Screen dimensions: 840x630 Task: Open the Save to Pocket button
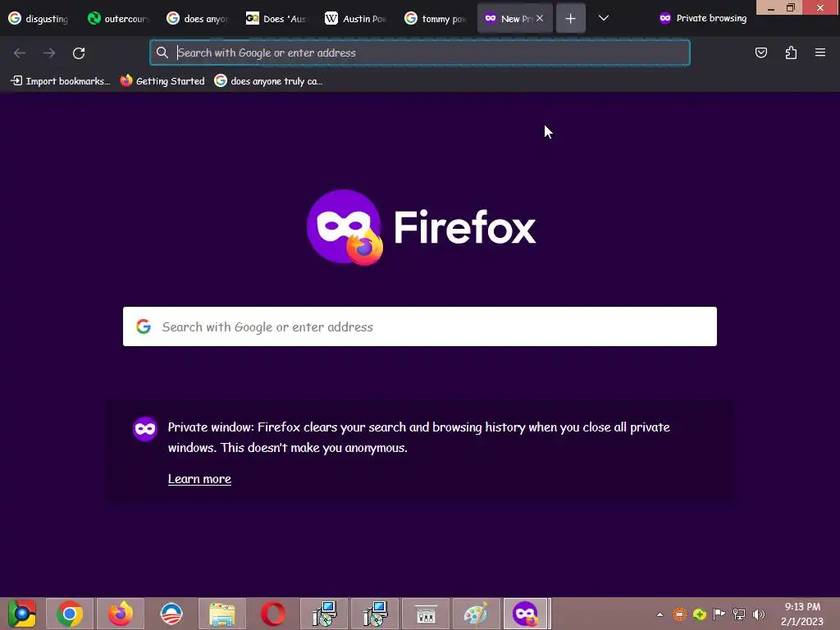point(760,52)
